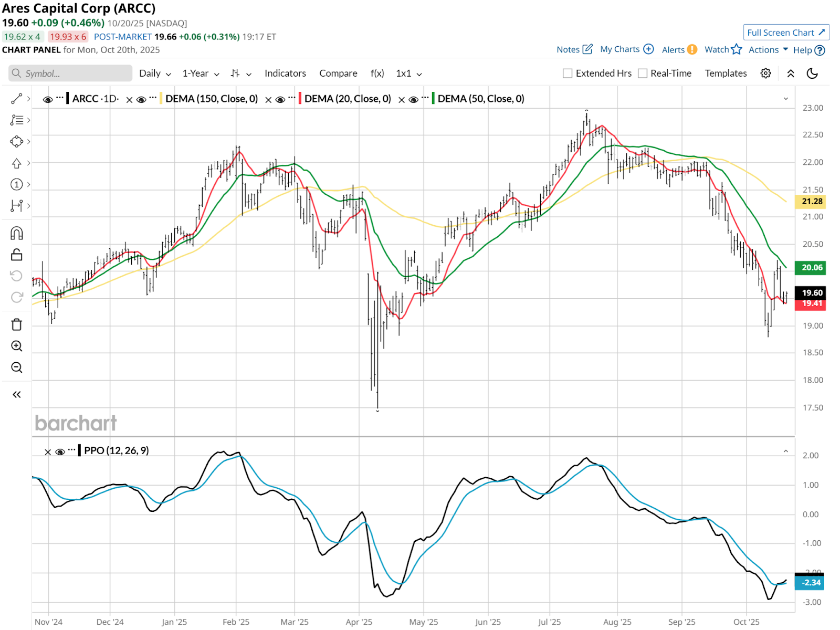Select the up arrow marker tool
This screenshot has height=630, width=840.
point(17,163)
